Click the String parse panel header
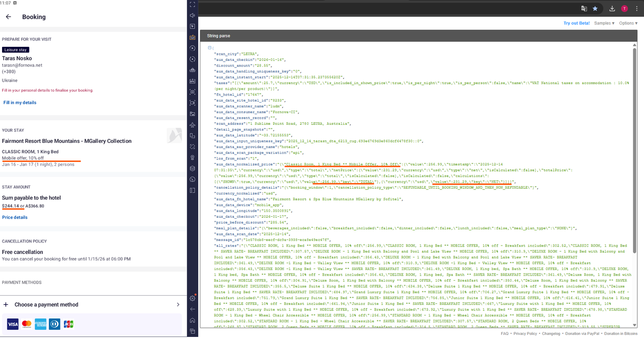This screenshot has height=339, width=644. [x=420, y=36]
